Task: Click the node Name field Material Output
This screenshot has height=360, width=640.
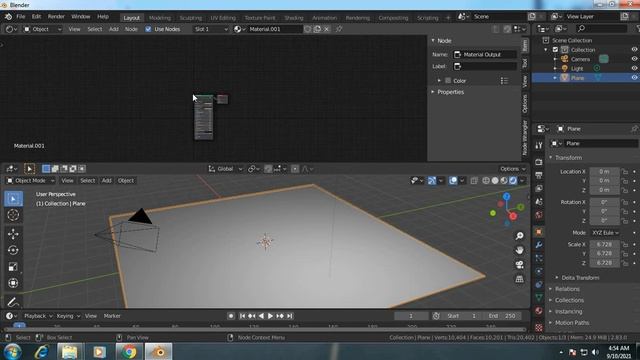Action: (x=485, y=54)
